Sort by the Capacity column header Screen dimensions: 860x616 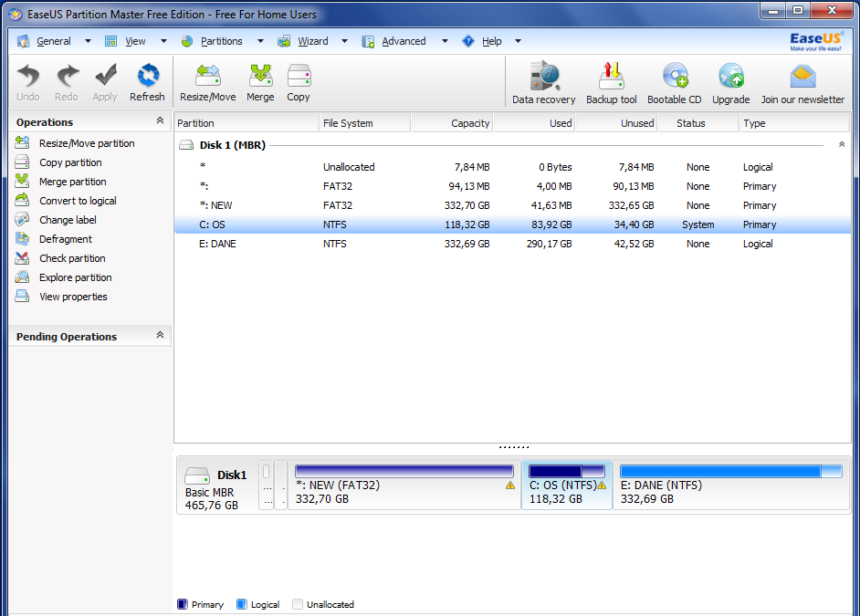point(452,123)
